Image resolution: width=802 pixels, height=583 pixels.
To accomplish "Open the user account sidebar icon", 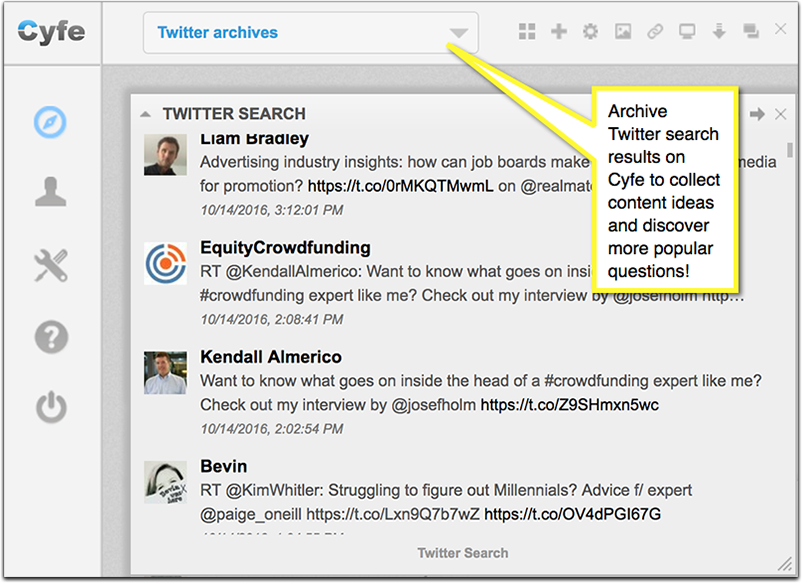I will point(50,192).
